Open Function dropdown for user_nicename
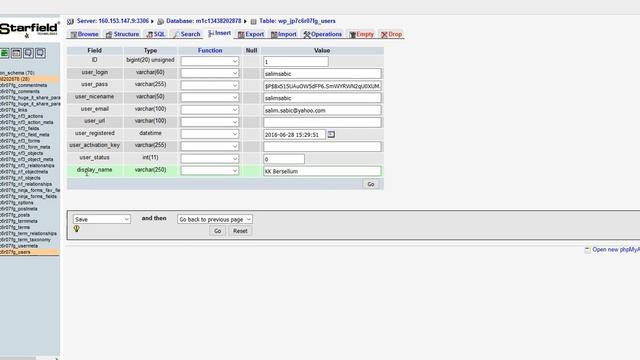The height and width of the screenshot is (360, 640). [210, 98]
